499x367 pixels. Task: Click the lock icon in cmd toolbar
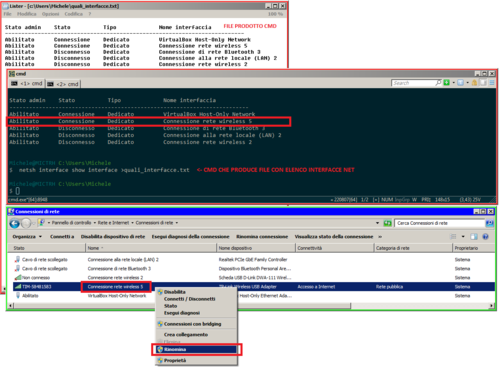tap(474, 82)
